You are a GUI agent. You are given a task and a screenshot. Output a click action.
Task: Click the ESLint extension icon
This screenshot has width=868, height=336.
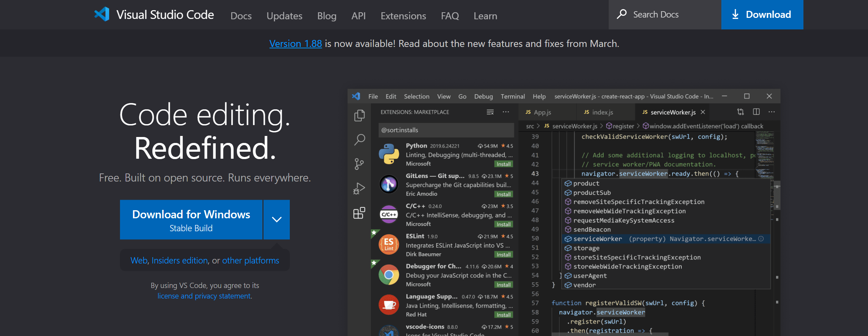click(x=389, y=244)
